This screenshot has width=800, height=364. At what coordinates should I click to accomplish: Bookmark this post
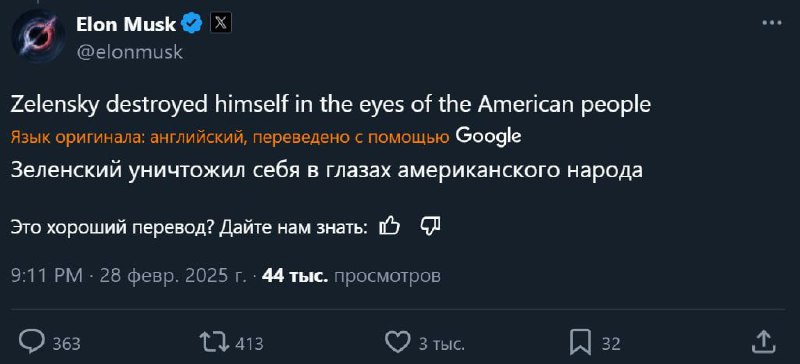click(580, 342)
